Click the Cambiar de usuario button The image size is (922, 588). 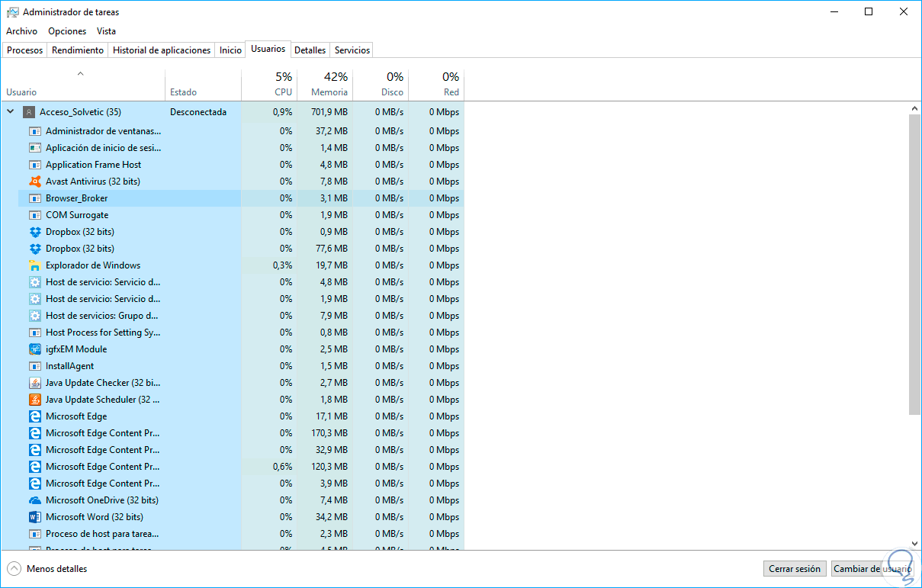pyautogui.click(x=872, y=569)
